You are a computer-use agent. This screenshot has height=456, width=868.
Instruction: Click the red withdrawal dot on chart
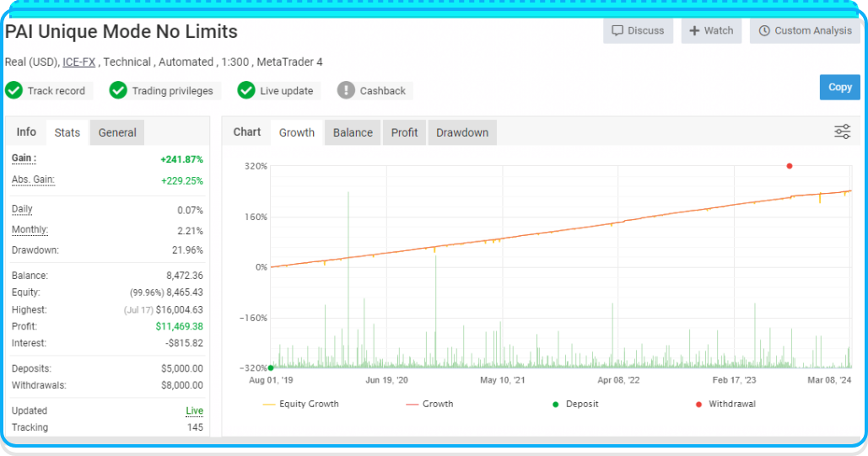790,166
